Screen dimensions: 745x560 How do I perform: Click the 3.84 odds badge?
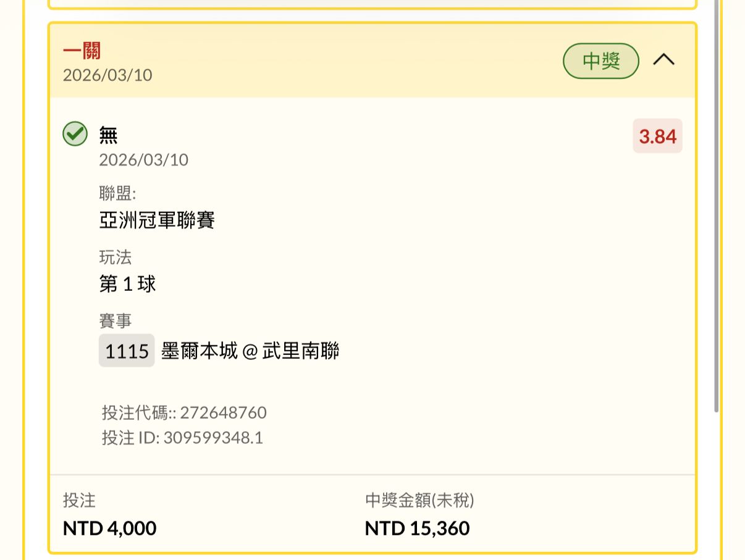tap(657, 136)
